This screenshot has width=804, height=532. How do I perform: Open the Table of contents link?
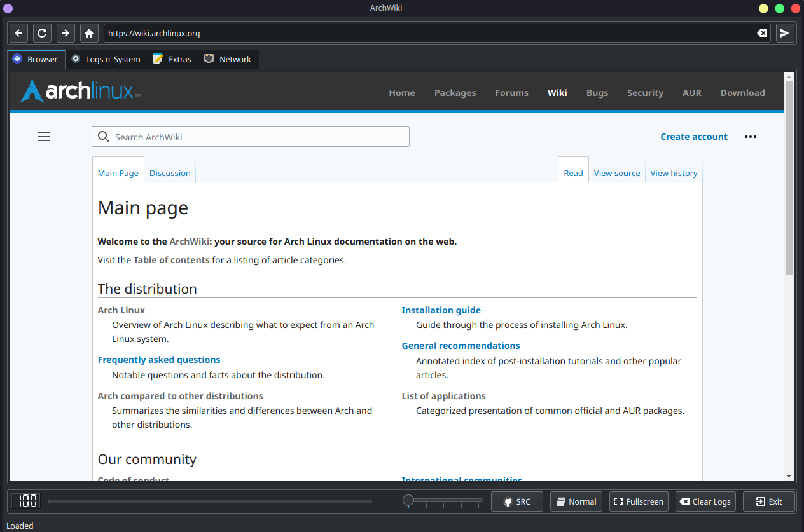coord(171,260)
